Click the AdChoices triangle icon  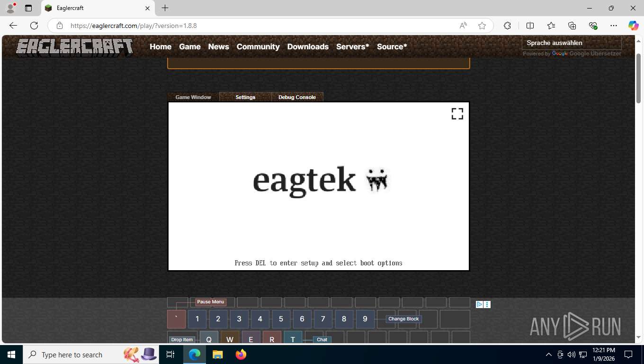tap(479, 305)
